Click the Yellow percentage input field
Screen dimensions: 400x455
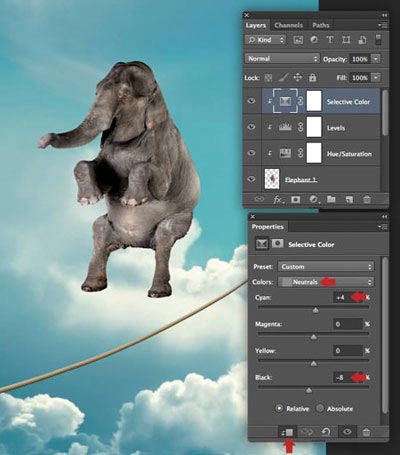click(348, 351)
